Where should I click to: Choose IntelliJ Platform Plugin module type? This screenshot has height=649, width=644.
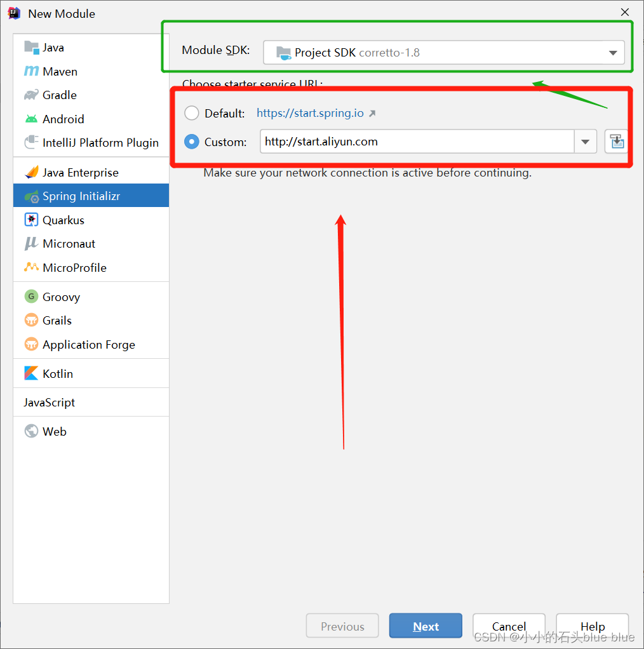[91, 143]
